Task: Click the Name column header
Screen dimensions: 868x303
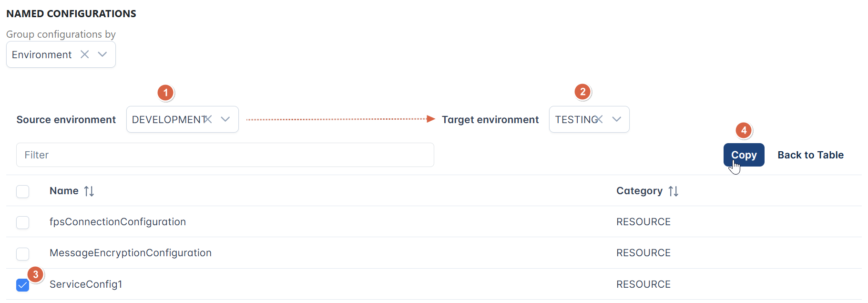Action: pos(64,191)
